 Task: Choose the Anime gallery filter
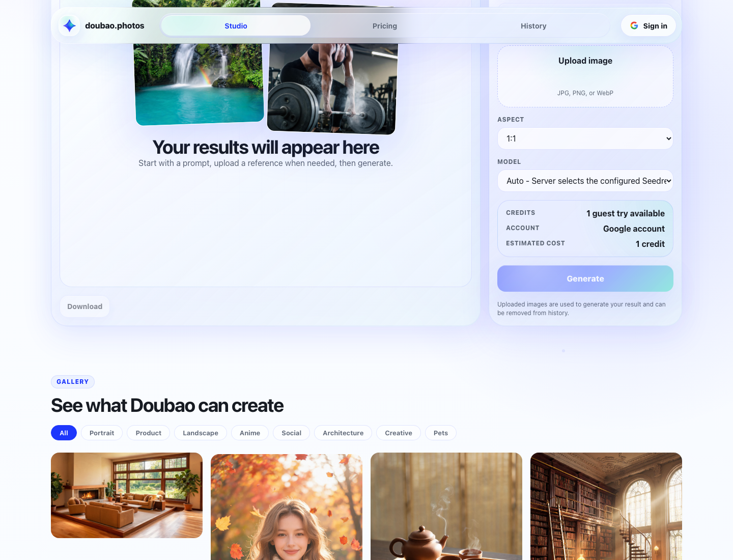tap(250, 433)
